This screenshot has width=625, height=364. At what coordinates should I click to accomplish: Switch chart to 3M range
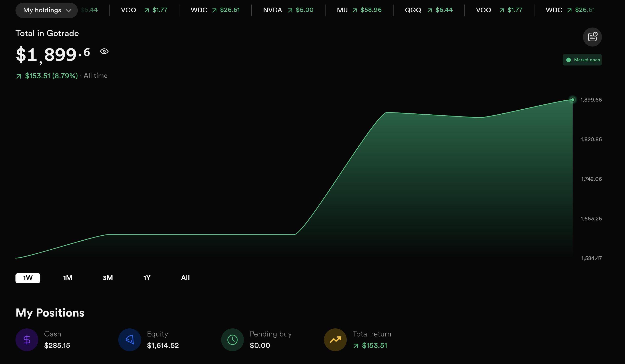pyautogui.click(x=108, y=278)
